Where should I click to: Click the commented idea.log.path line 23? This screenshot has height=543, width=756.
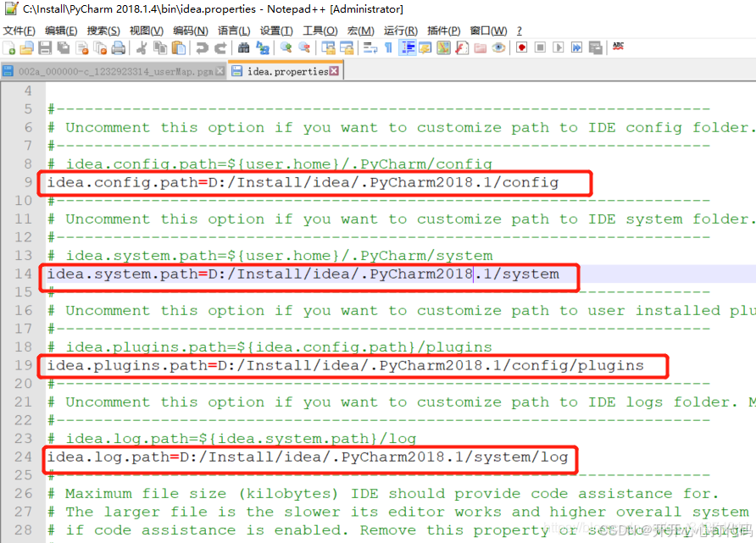point(231,439)
